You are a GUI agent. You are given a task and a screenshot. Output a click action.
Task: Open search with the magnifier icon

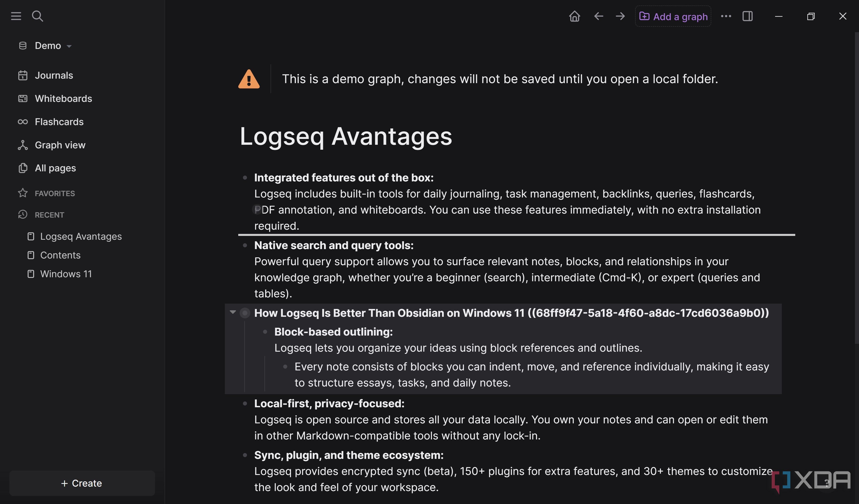(38, 16)
